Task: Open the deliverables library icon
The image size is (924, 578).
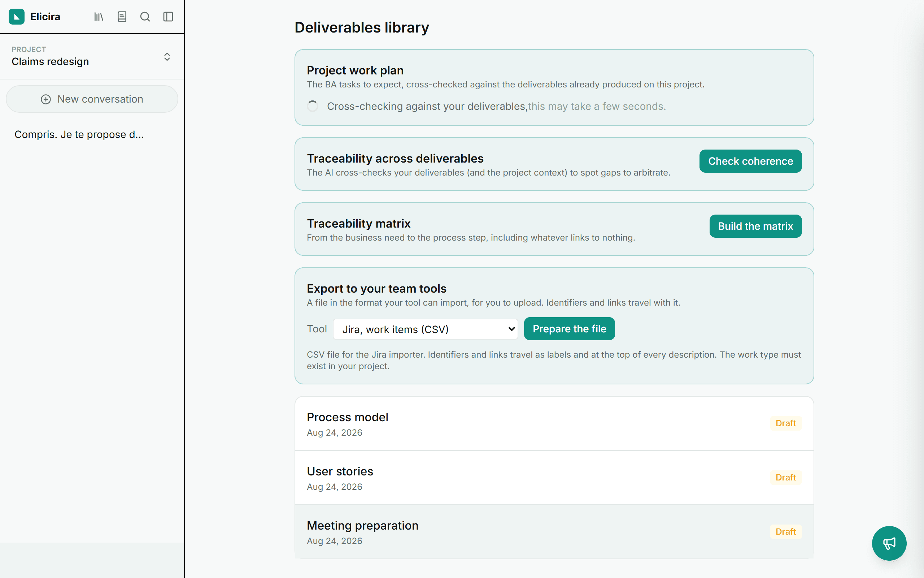Action: tap(99, 17)
